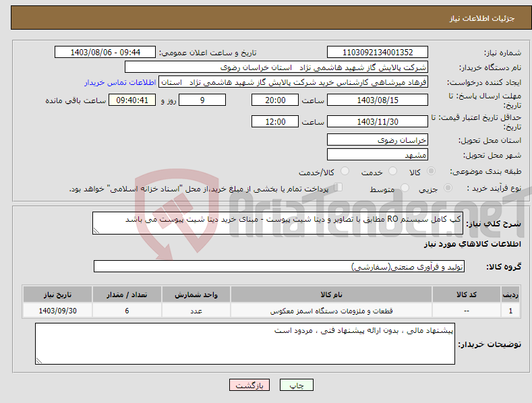Click the تعداد / مقدار column header
Screen dimensions: 532x403
click(127, 294)
